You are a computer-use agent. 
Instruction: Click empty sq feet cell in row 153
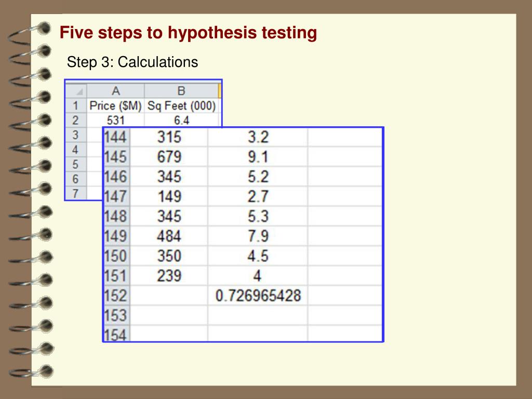pyautogui.click(x=258, y=315)
